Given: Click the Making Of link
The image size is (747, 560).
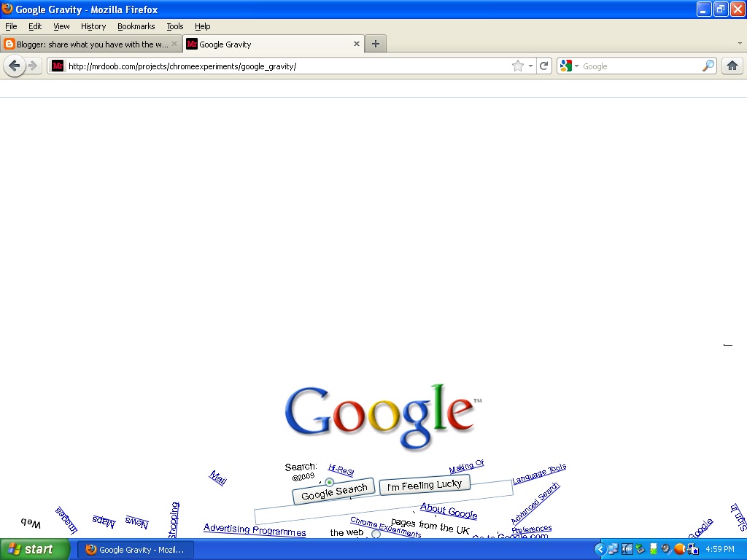Looking at the screenshot, I should [x=466, y=466].
